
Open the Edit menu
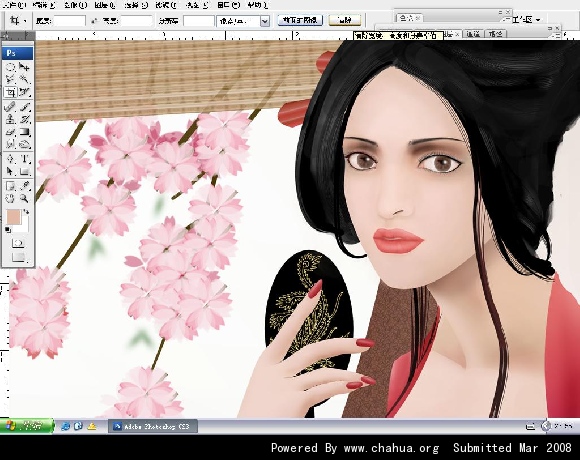click(44, 5)
